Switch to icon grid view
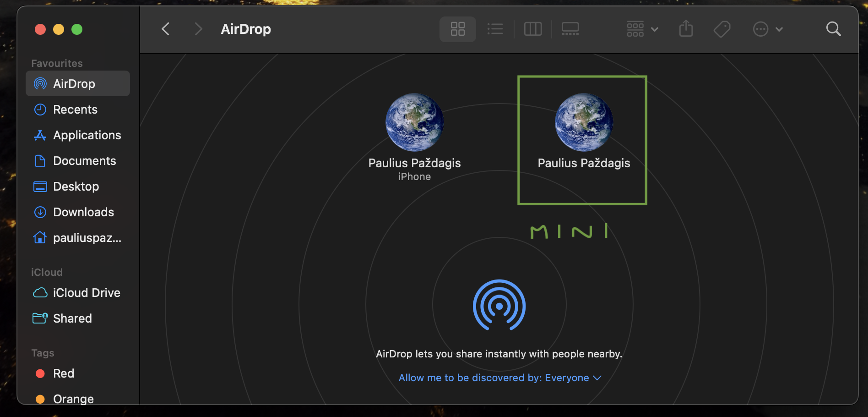 (458, 29)
